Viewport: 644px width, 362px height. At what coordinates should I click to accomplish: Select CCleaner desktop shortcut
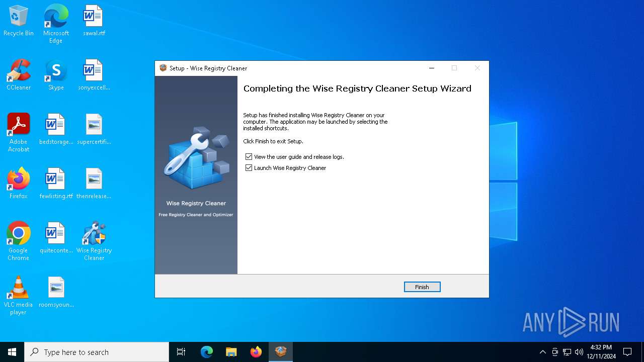19,75
